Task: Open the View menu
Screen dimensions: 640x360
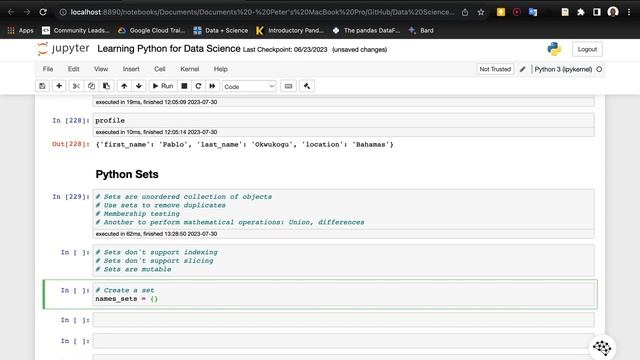Action: click(x=101, y=69)
